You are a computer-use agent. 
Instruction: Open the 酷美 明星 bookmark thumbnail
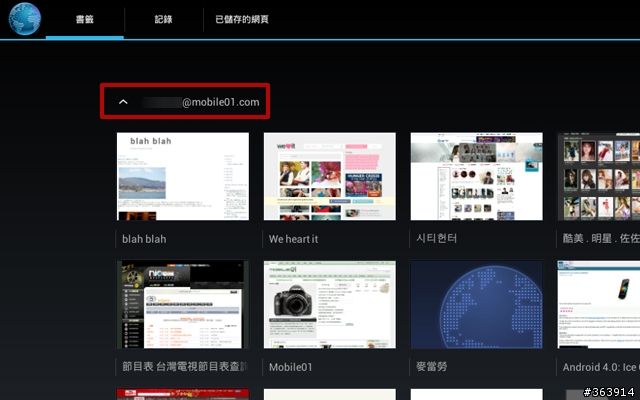599,176
